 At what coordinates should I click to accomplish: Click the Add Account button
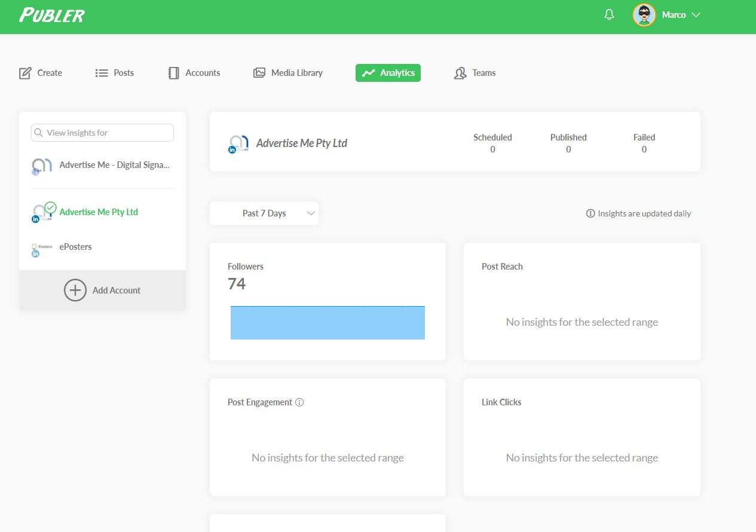102,290
